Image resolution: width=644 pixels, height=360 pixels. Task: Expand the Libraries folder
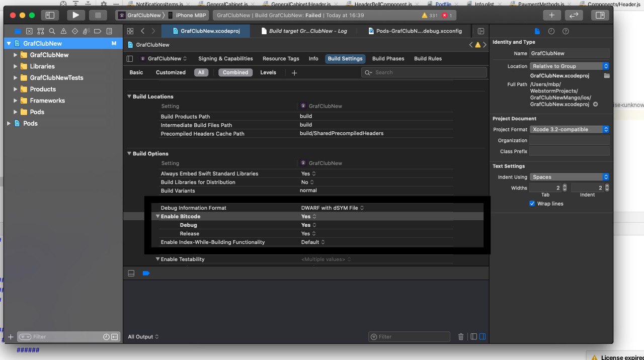coord(15,66)
